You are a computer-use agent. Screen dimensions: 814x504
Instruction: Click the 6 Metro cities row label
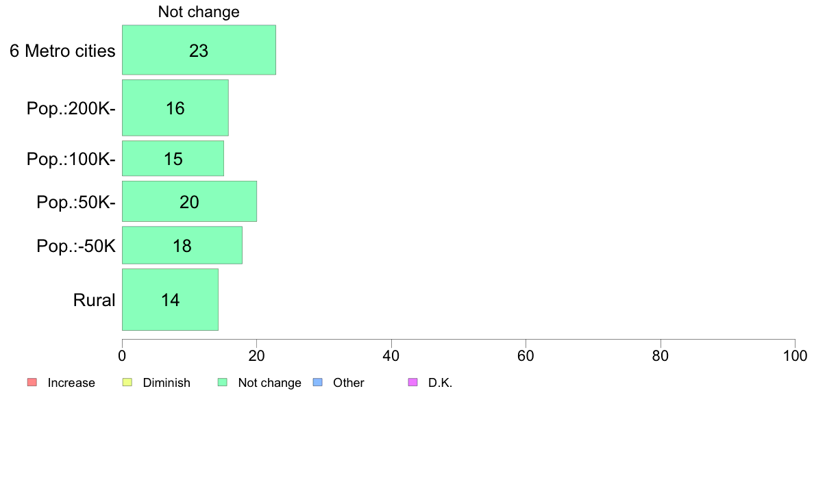click(x=62, y=51)
